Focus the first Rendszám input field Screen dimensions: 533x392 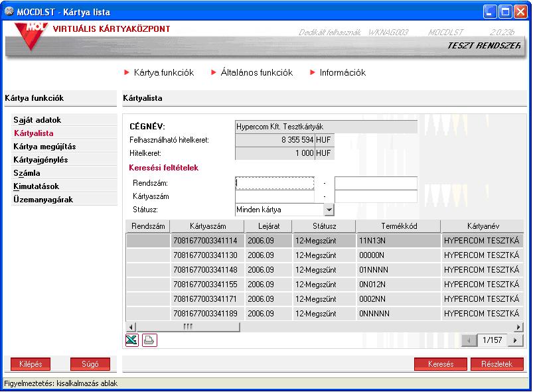click(x=275, y=183)
